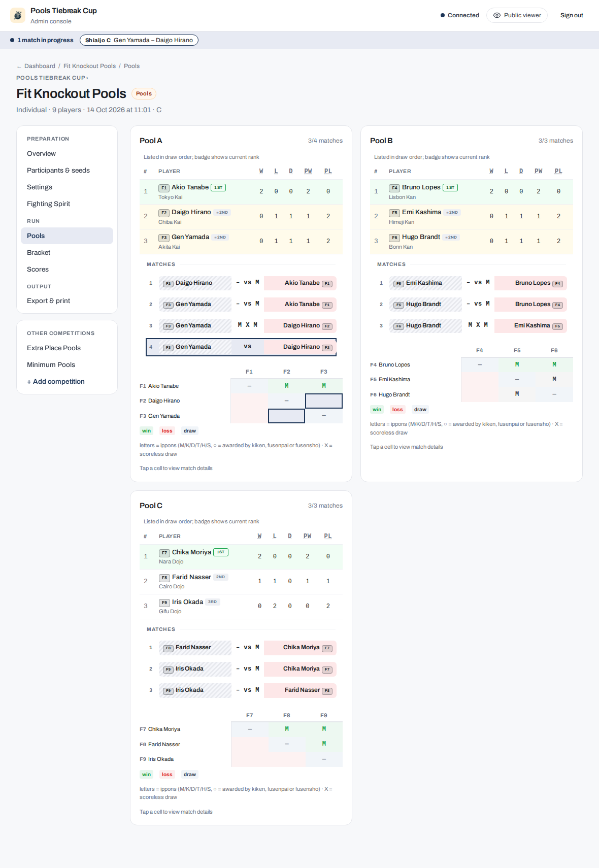Click the loss legend swatch under Pool A
The image size is (599, 868).
167,431
